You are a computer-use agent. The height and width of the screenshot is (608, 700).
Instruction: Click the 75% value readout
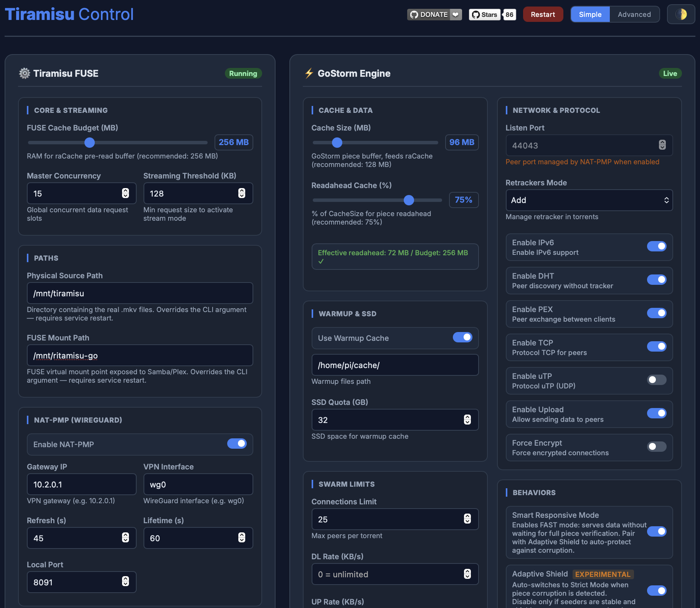pyautogui.click(x=464, y=200)
